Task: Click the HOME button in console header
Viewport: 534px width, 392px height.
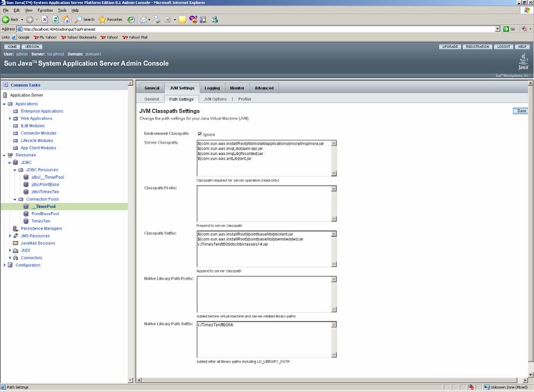Action: pos(12,47)
